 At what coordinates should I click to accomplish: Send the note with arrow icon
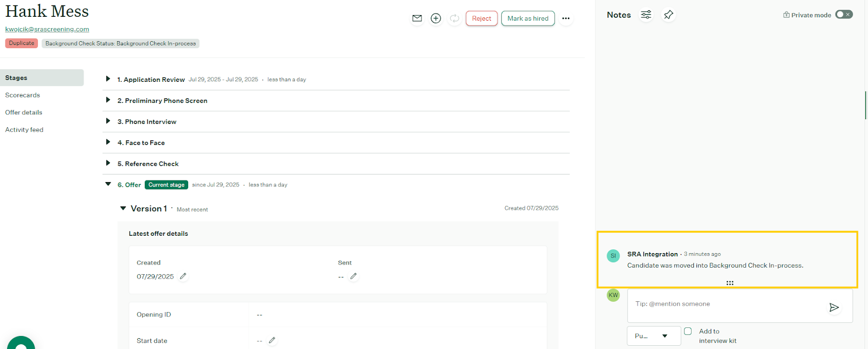click(834, 307)
